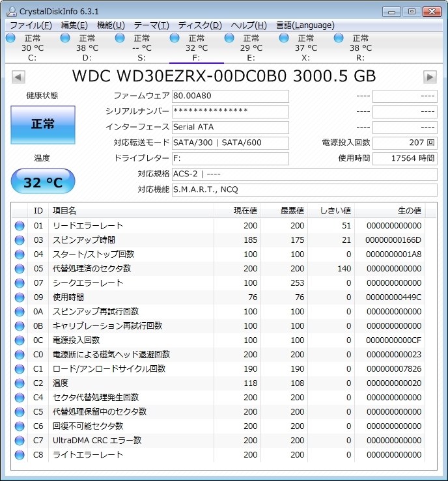Click status orb for 0A スピンアップ再試行回数
The width and height of the screenshot is (448, 481).
[x=20, y=312]
